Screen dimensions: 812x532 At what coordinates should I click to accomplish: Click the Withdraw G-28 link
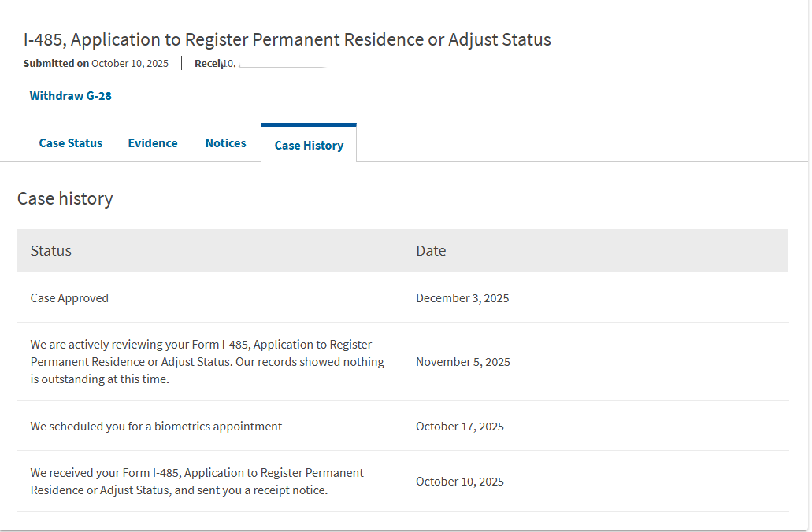click(71, 96)
